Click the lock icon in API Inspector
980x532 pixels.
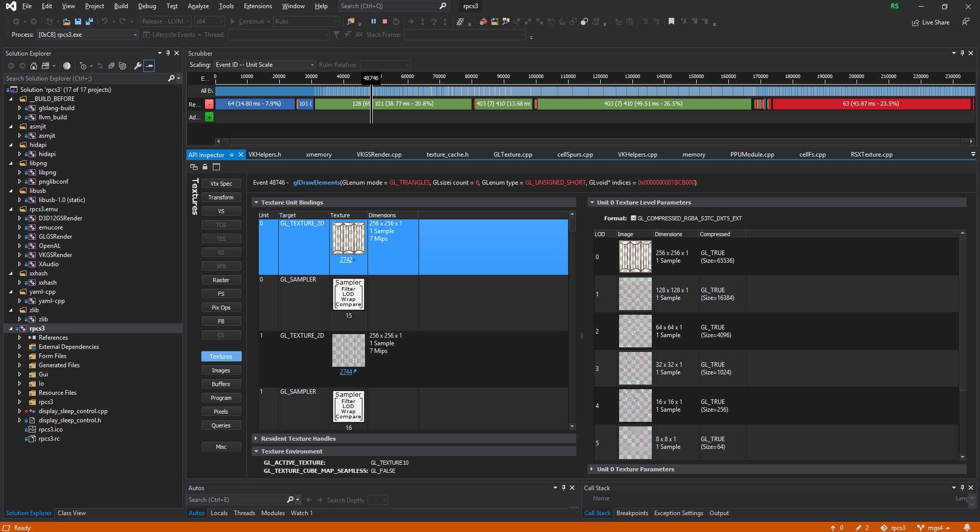(205, 167)
